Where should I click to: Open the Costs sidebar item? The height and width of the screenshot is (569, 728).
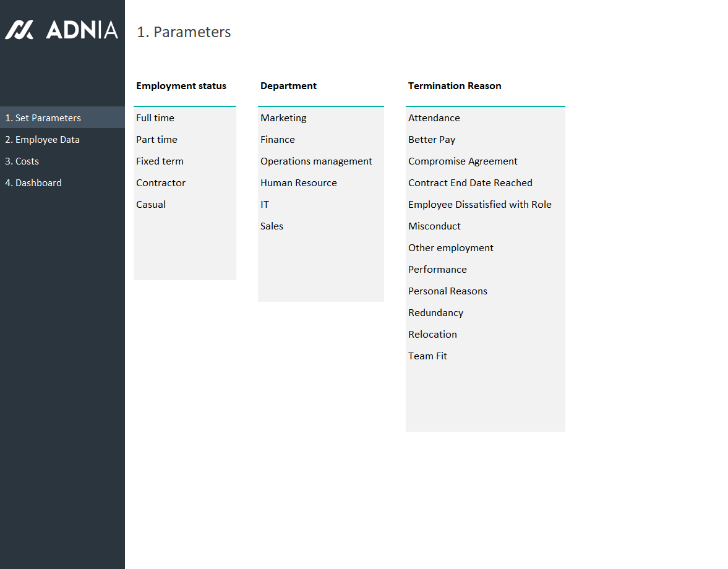(22, 161)
